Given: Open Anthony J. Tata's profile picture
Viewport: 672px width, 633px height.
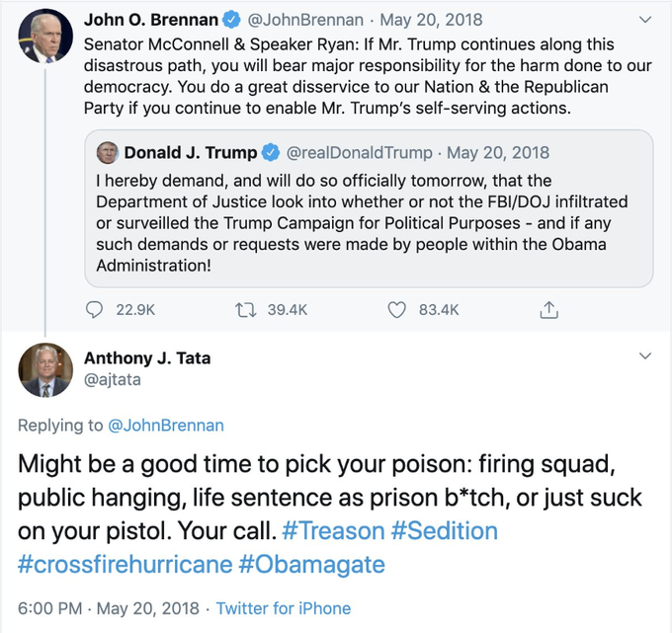Looking at the screenshot, I should coord(45,370).
